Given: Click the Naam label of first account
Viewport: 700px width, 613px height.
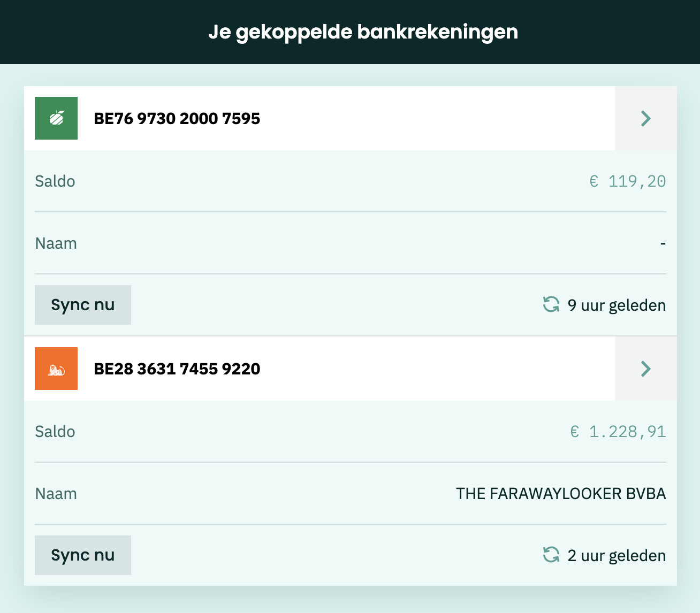Looking at the screenshot, I should coord(56,243).
